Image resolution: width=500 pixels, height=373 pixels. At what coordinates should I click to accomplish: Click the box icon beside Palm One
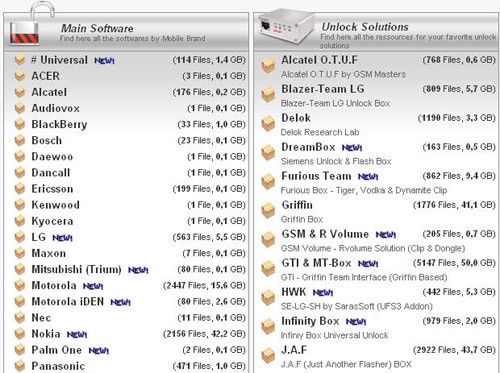pos(20,350)
